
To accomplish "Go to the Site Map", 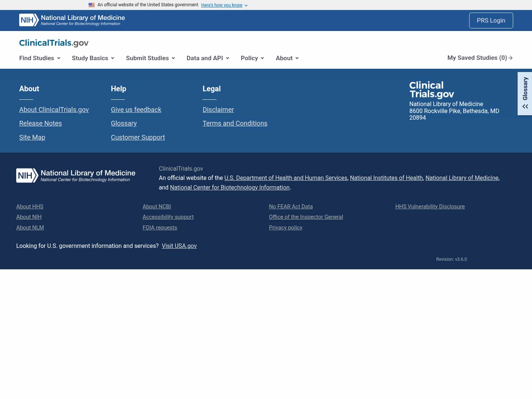I will point(32,137).
